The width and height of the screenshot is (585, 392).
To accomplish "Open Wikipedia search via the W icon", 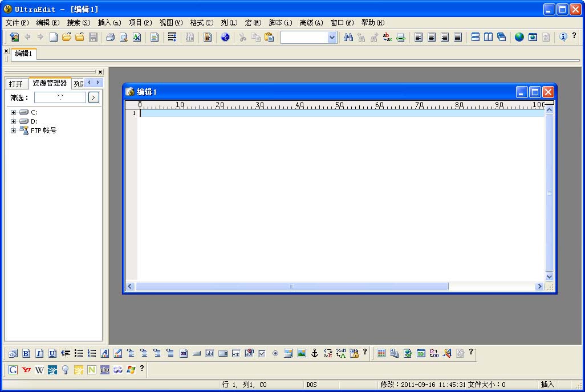I will (x=39, y=370).
